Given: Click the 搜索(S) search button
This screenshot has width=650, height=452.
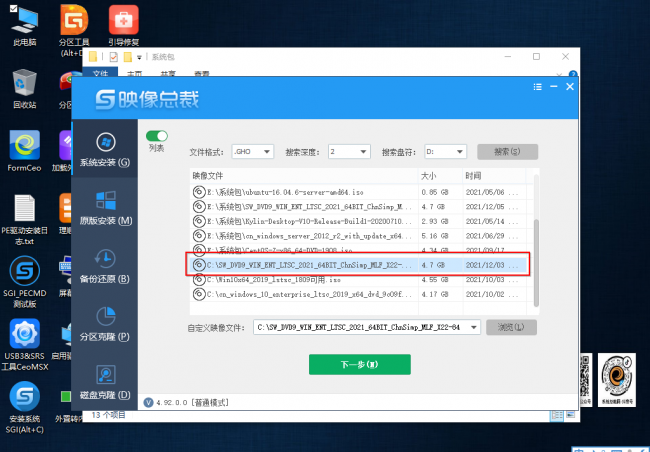Looking at the screenshot, I should click(x=507, y=152).
